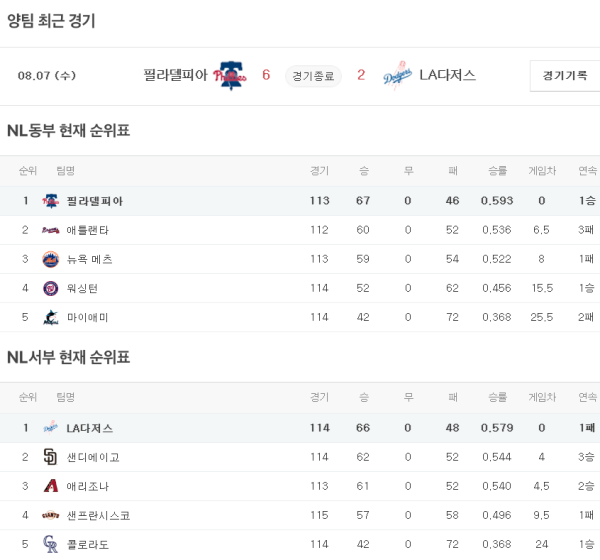The image size is (600, 560).
Task: Click the Colorado Rockies logo icon
Action: [50, 544]
